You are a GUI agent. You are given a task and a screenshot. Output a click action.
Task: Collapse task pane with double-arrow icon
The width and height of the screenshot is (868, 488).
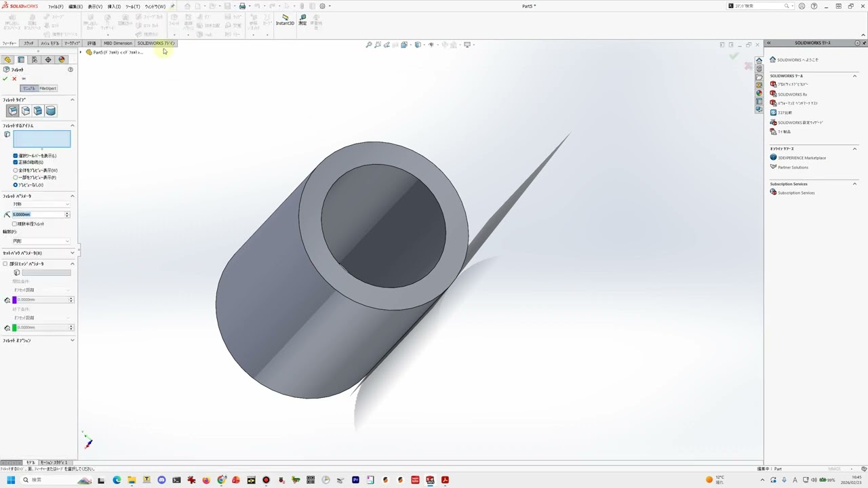[769, 43]
